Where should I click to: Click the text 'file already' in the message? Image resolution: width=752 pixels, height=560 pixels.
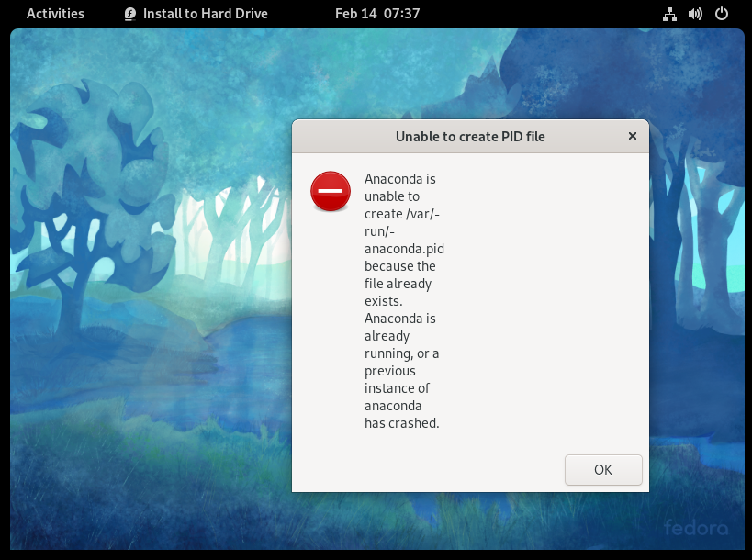pyautogui.click(x=398, y=284)
